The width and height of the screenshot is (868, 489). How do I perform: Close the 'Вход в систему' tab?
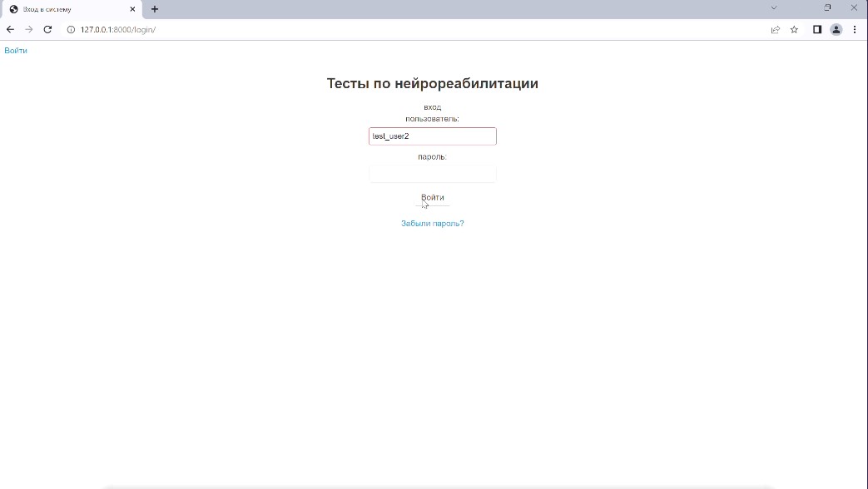132,9
